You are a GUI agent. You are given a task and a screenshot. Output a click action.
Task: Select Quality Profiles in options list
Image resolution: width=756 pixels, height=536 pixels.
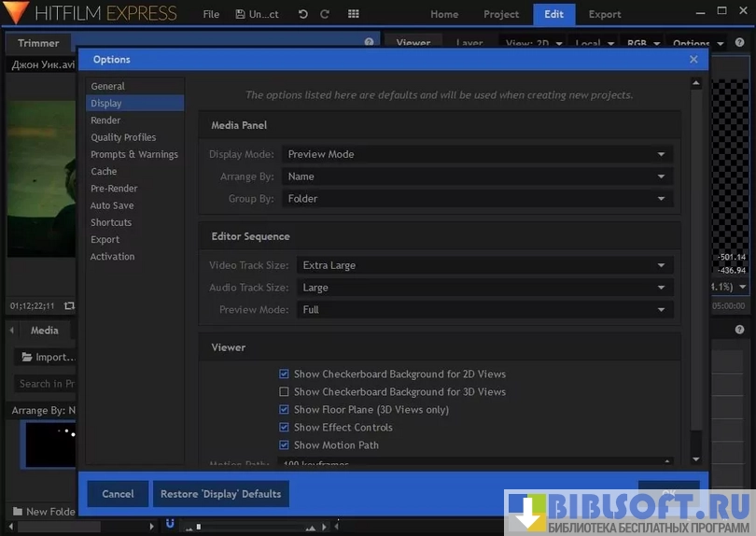[123, 137]
